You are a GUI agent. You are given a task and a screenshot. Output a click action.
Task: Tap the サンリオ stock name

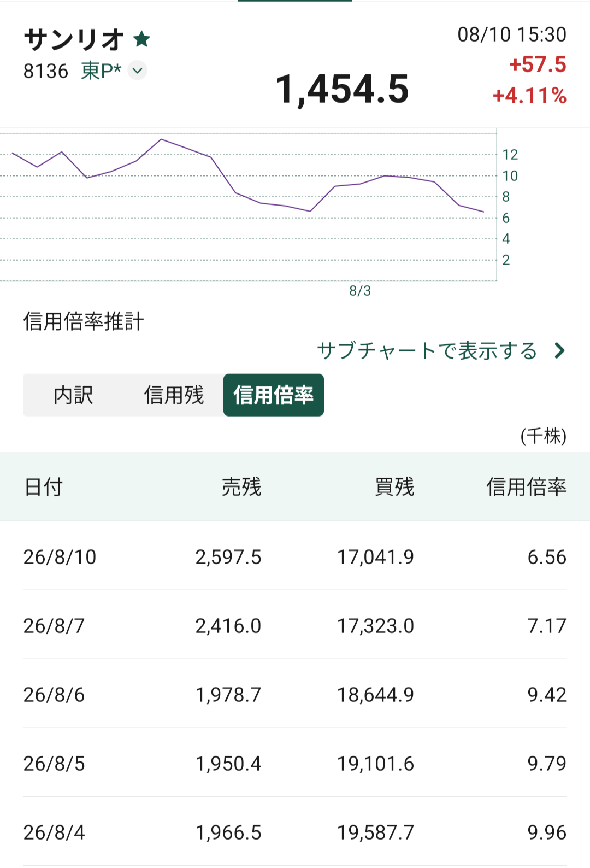pyautogui.click(x=74, y=39)
